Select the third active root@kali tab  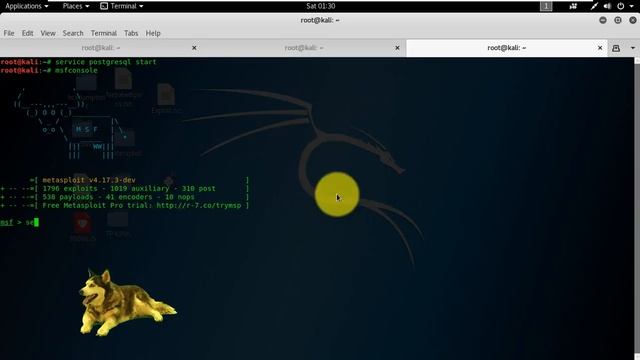pyautogui.click(x=507, y=48)
